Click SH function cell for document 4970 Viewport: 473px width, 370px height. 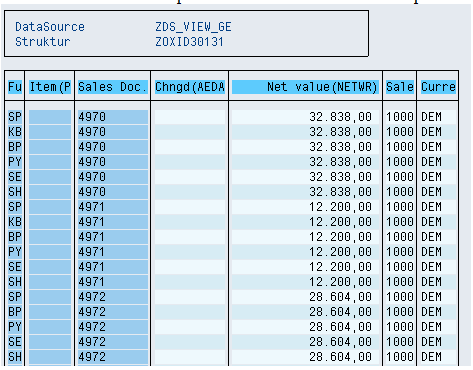coord(15,192)
